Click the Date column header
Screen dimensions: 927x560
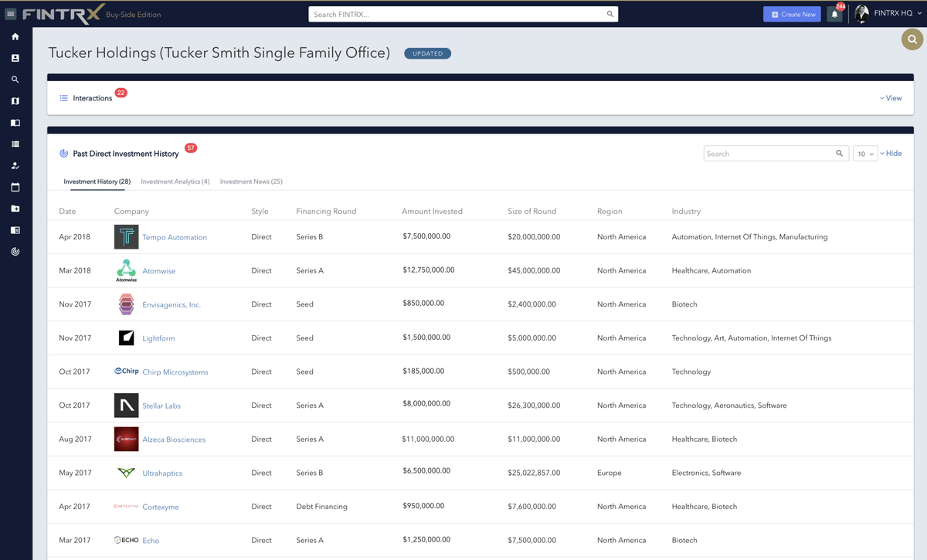click(x=67, y=211)
